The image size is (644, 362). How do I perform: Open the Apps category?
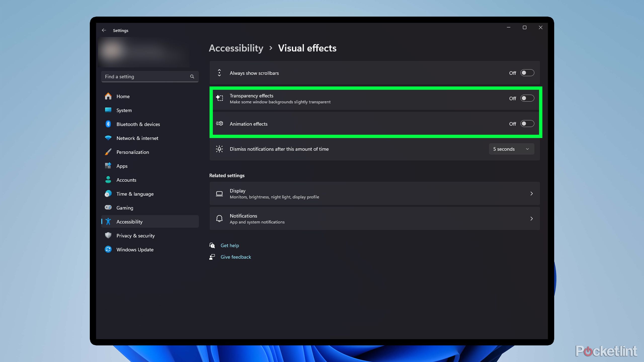pos(150,166)
